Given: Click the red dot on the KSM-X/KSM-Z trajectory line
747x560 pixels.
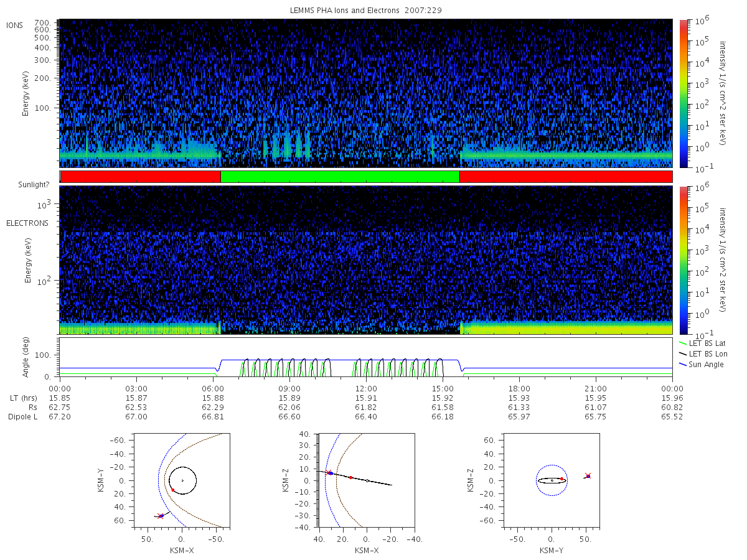Looking at the screenshot, I should (350, 477).
